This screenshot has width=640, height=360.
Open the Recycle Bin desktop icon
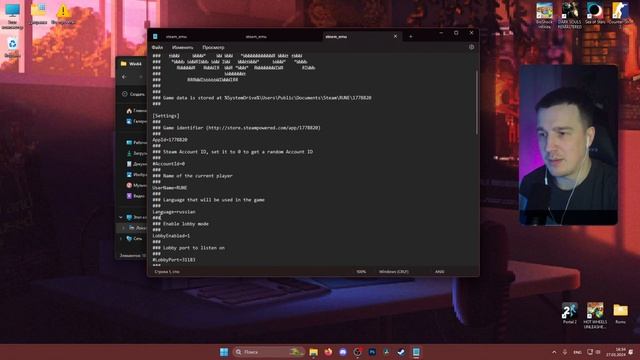pos(12,48)
